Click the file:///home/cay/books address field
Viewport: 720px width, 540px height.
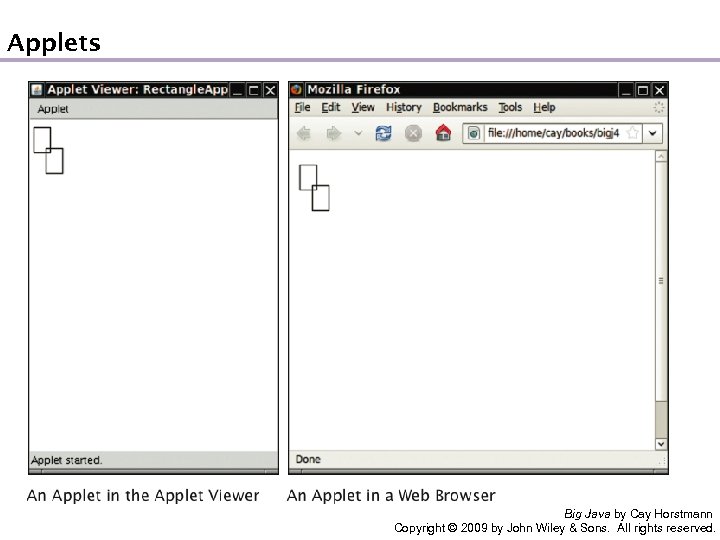point(553,133)
